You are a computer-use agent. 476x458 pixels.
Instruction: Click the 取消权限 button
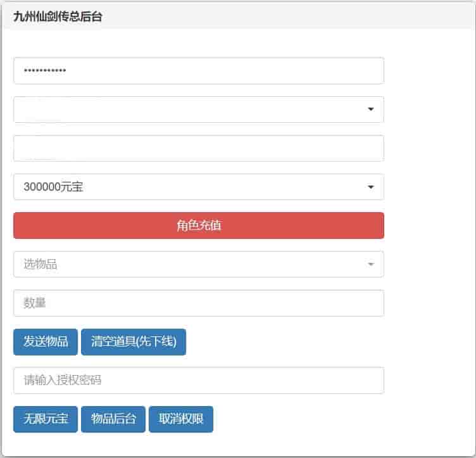[x=181, y=419]
